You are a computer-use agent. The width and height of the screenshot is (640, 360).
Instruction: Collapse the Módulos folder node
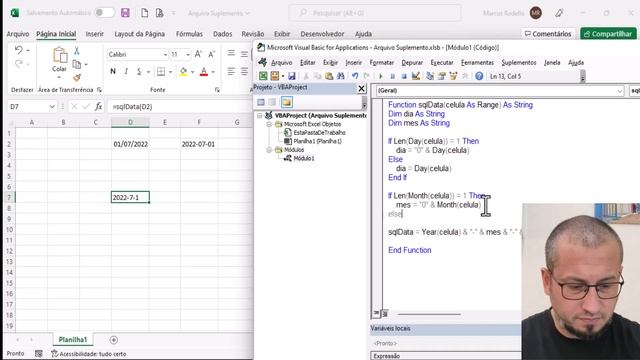pos(269,150)
